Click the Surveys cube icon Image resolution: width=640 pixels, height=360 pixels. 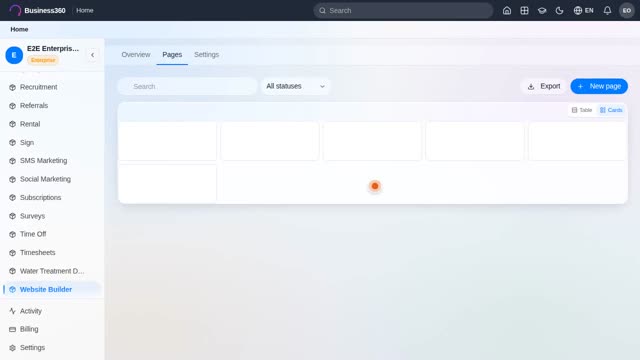(12, 216)
